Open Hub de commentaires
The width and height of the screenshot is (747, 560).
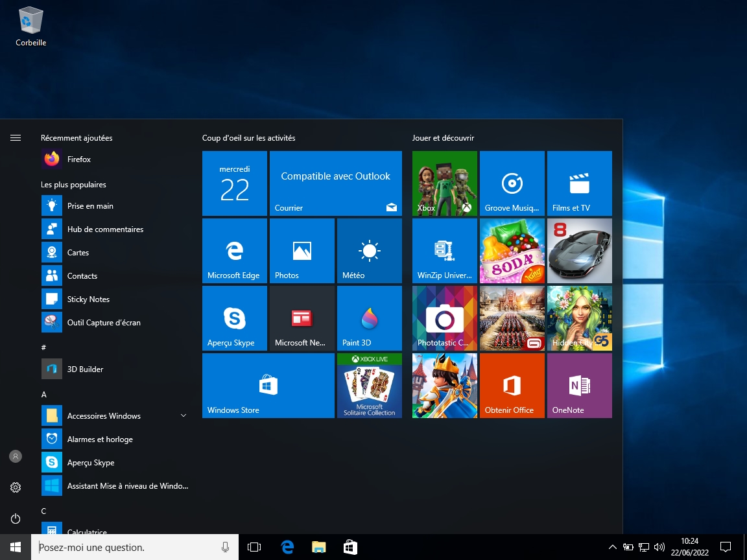[114, 229]
